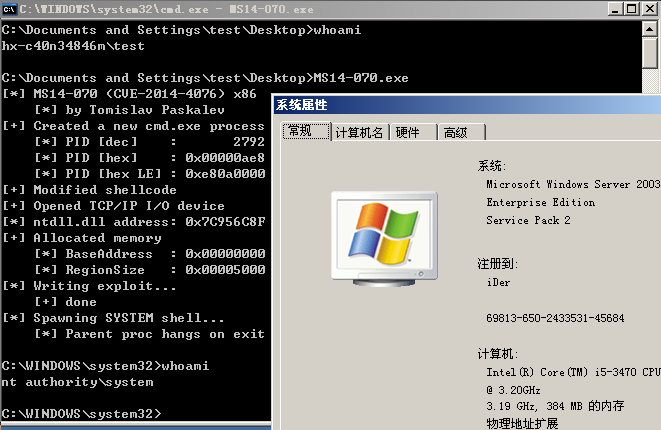Click the '物理地址扩展' text
661x430 pixels.
coord(522,423)
